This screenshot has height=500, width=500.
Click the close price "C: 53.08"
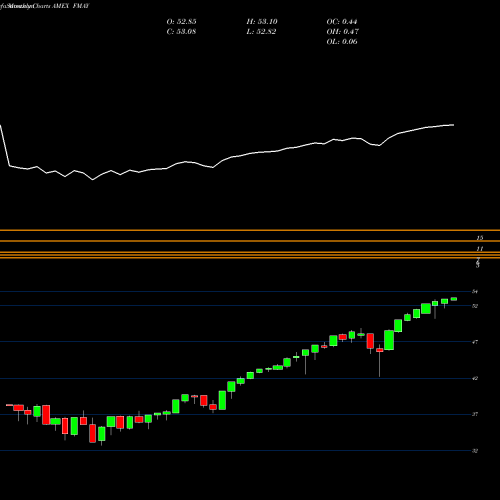pyautogui.click(x=181, y=32)
